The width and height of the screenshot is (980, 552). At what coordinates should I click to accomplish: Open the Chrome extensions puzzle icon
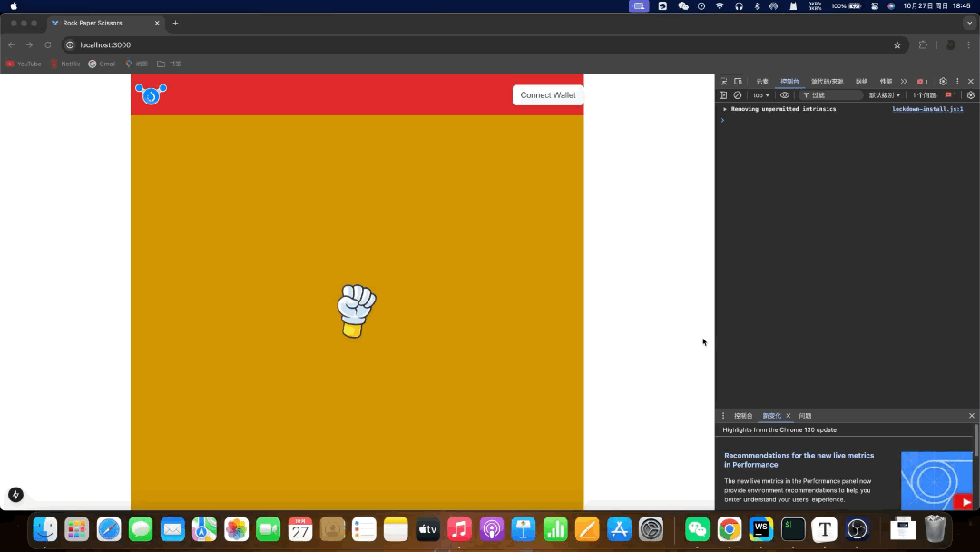click(x=923, y=45)
